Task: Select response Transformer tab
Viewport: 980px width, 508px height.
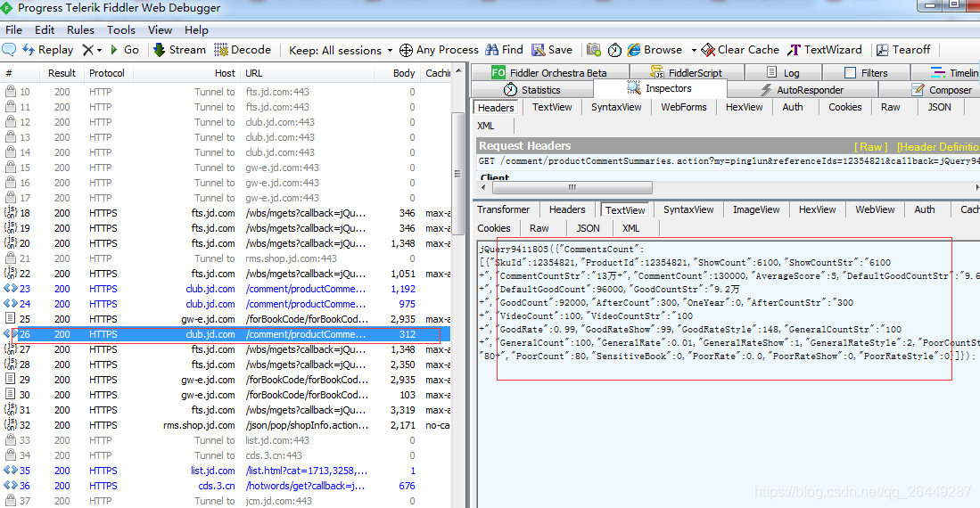Action: pyautogui.click(x=503, y=209)
